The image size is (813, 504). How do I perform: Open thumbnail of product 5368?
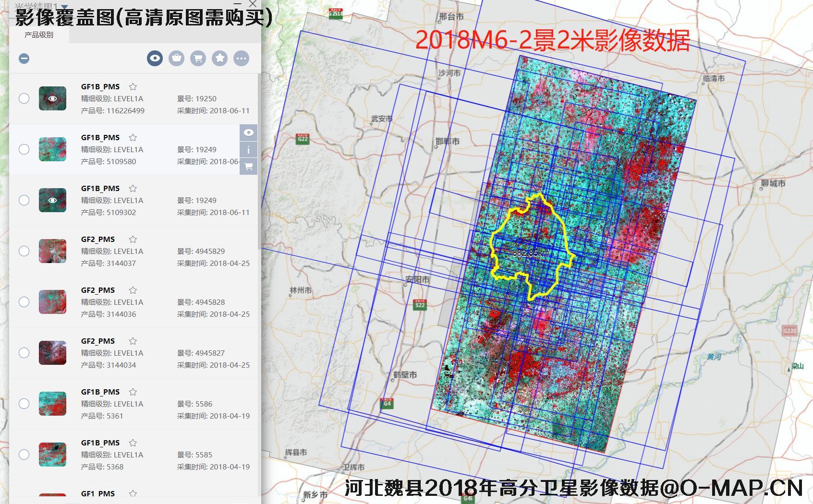point(52,455)
